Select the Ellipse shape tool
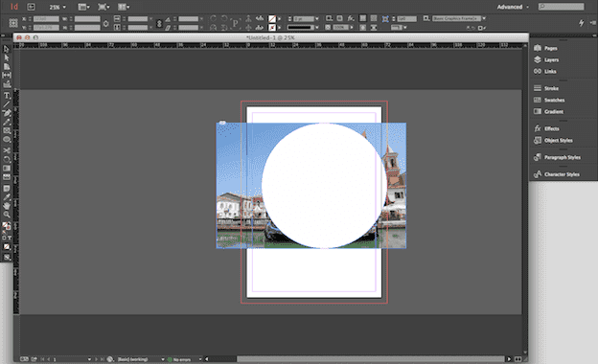The image size is (598, 364). pos(7,140)
